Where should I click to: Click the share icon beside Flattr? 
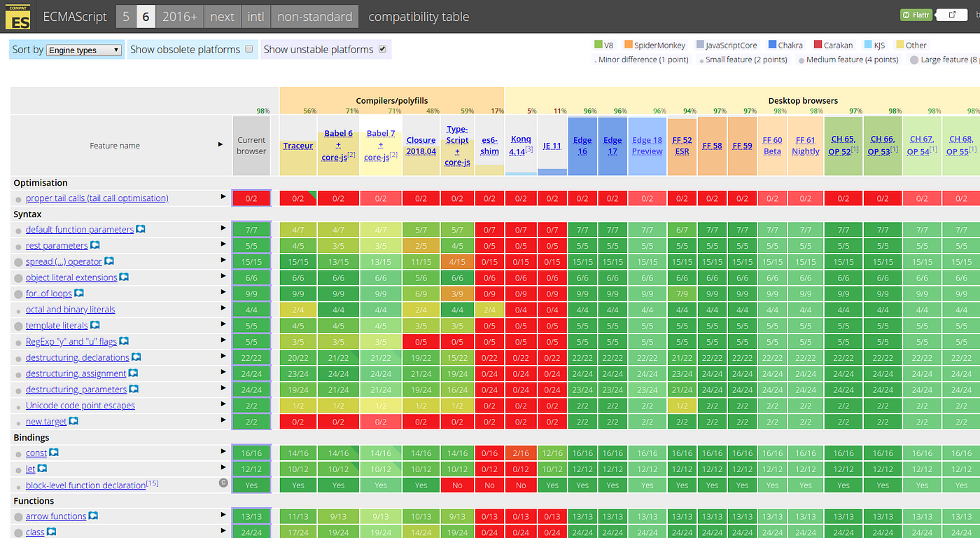coord(951,15)
